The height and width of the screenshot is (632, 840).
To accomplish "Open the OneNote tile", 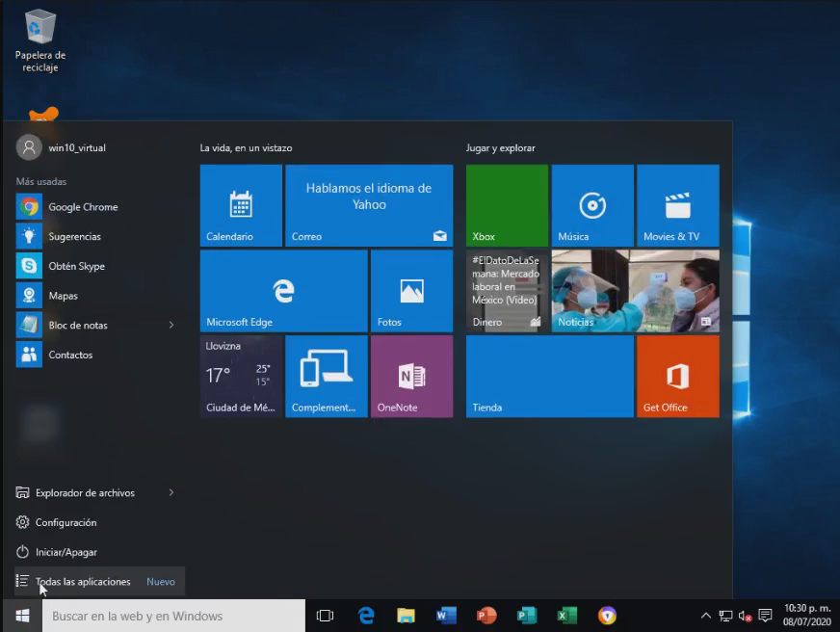I will click(411, 376).
